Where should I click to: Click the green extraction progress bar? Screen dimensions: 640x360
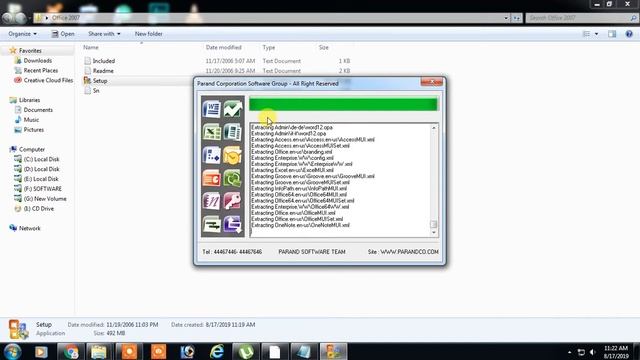[x=343, y=104]
